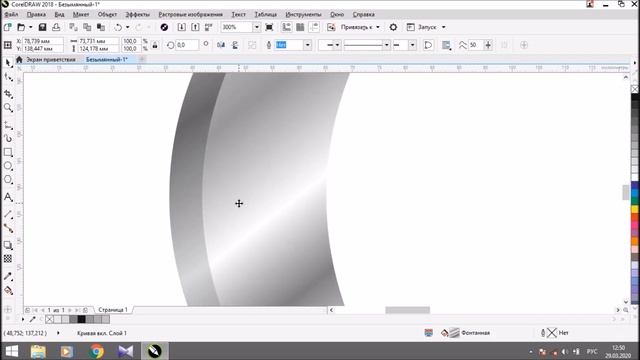Print the document
Image resolution: width=640 pixels, height=360 pixels.
pos(56,27)
